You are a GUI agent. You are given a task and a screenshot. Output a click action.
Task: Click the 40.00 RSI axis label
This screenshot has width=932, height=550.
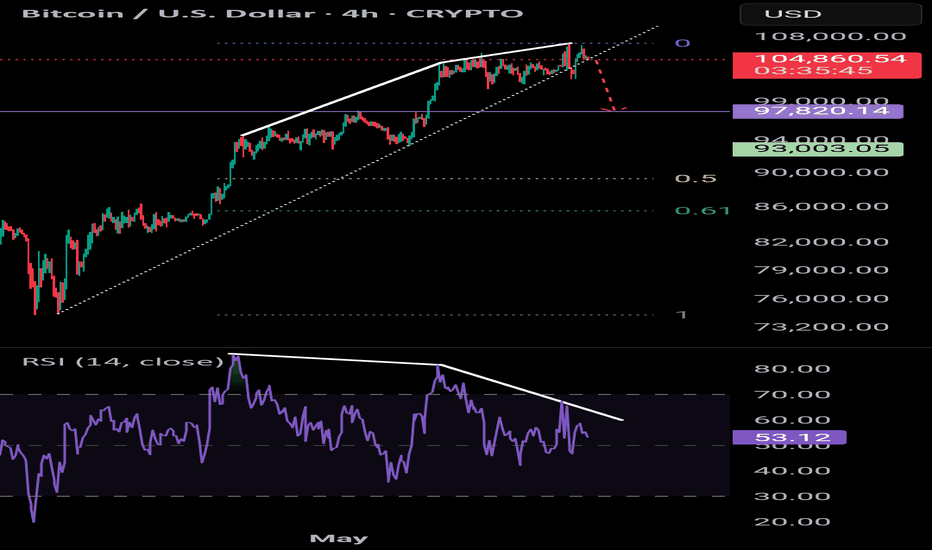click(792, 471)
